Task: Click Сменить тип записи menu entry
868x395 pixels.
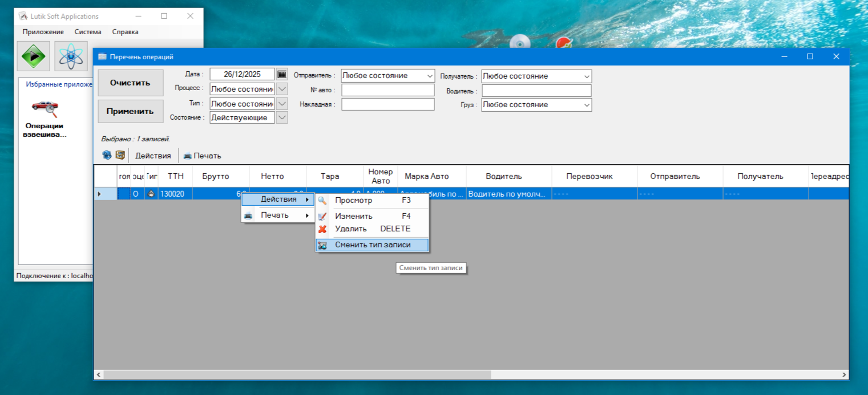Action: (x=372, y=245)
